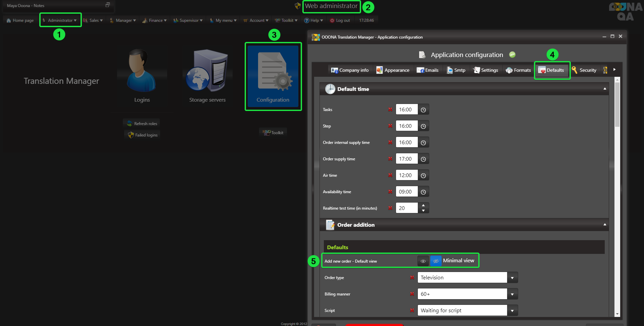Click the clock picker beside Air time

pyautogui.click(x=423, y=175)
